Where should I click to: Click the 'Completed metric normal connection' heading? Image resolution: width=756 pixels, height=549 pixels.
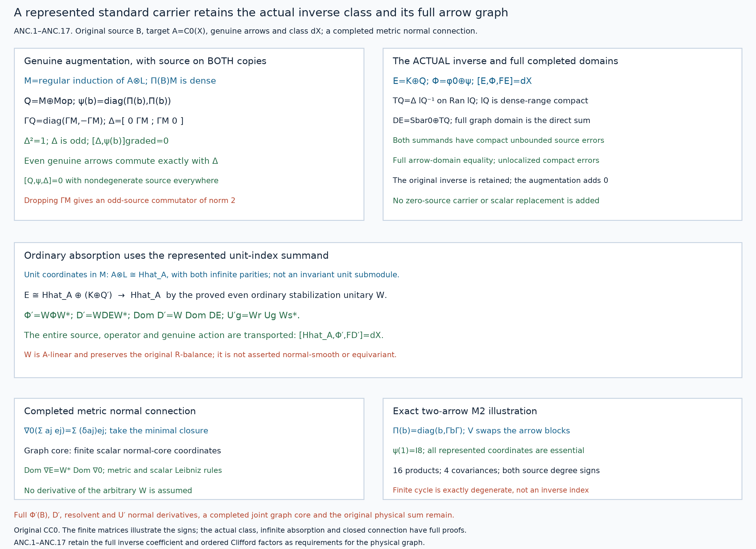110,411
